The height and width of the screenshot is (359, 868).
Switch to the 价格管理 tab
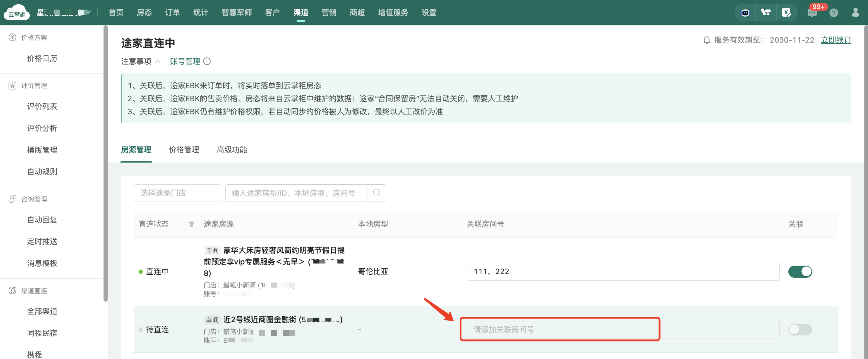[184, 150]
